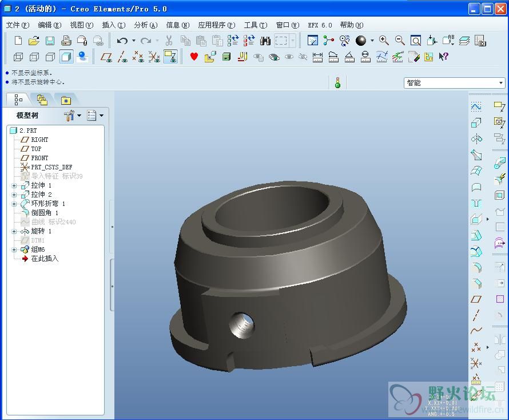This screenshot has height=420, width=509.
Task: Open the layers tool icon
Action: 464,41
